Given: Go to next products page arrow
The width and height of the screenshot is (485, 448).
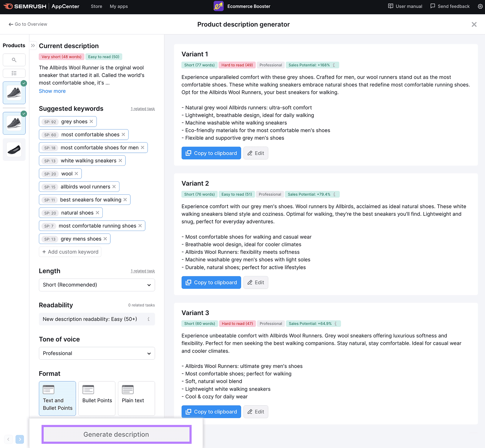Looking at the screenshot, I should tap(20, 439).
